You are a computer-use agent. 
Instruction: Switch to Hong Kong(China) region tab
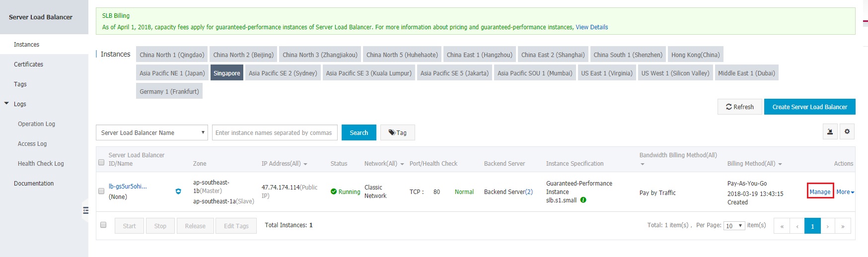point(696,55)
